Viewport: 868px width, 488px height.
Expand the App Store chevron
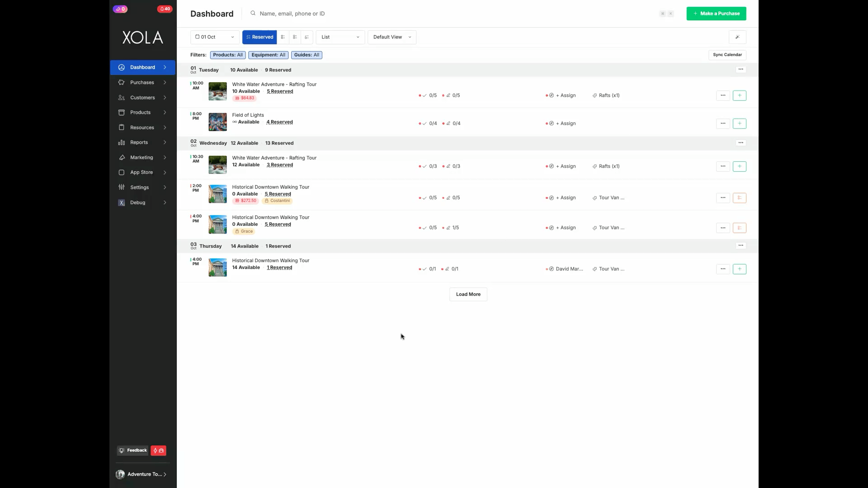point(165,172)
